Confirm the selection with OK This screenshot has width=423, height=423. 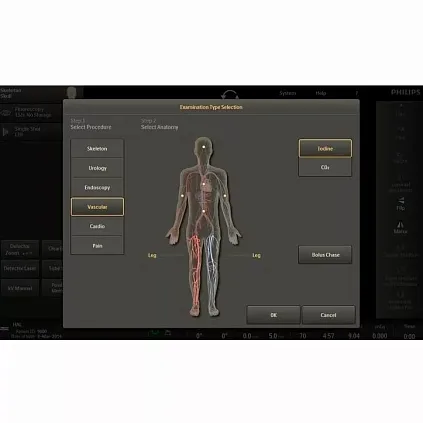tap(273, 315)
